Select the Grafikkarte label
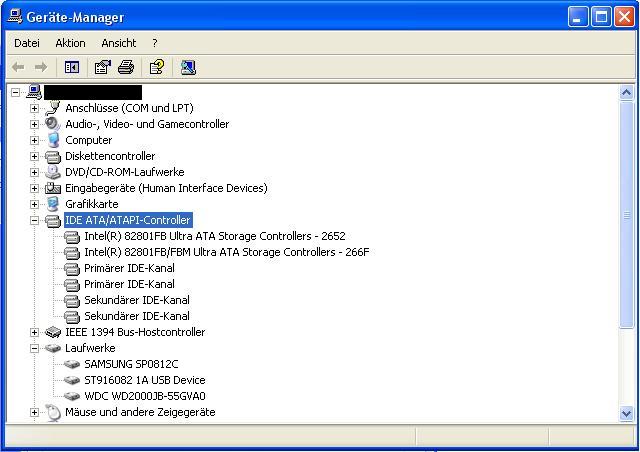Image resolution: width=640 pixels, height=452 pixels. click(92, 204)
